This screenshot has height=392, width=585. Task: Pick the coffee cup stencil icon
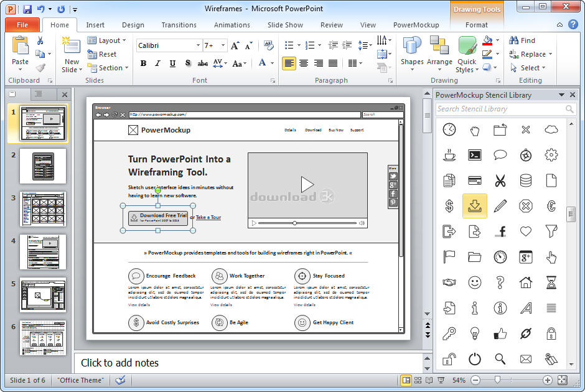point(449,155)
